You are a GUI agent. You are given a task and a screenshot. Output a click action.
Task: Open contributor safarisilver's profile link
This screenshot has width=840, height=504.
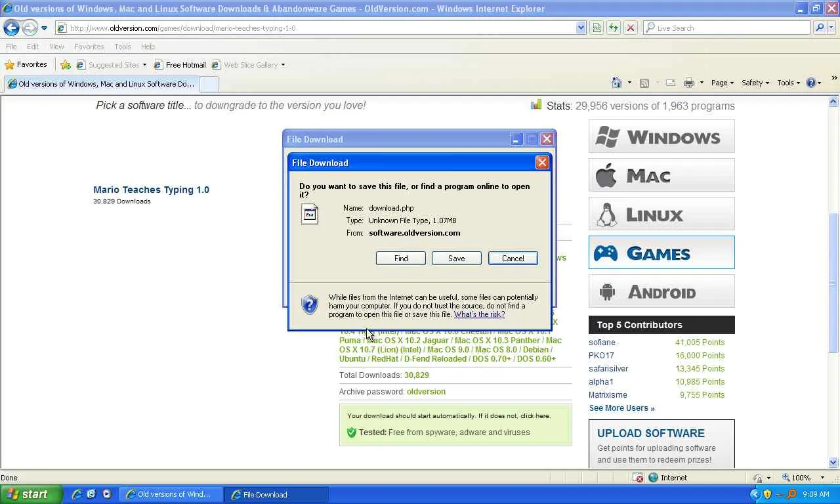pos(608,369)
